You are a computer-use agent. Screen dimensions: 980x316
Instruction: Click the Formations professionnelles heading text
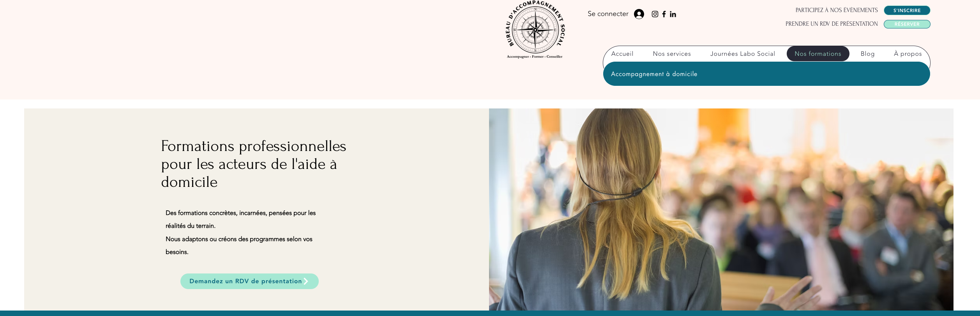point(254,164)
